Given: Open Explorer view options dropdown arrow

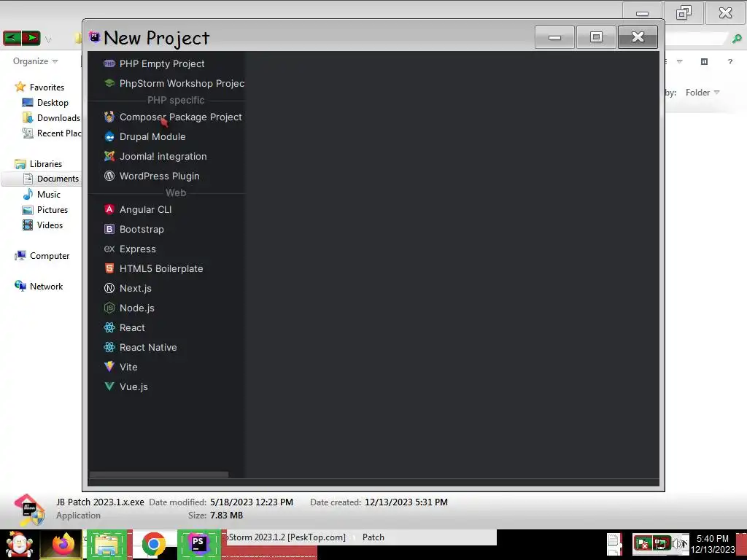Looking at the screenshot, I should pyautogui.click(x=680, y=61).
